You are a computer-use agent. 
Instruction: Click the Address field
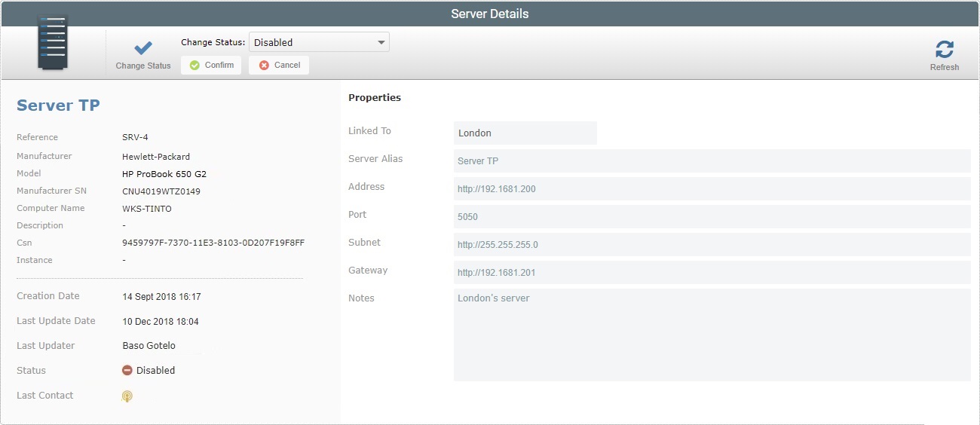[x=712, y=189]
